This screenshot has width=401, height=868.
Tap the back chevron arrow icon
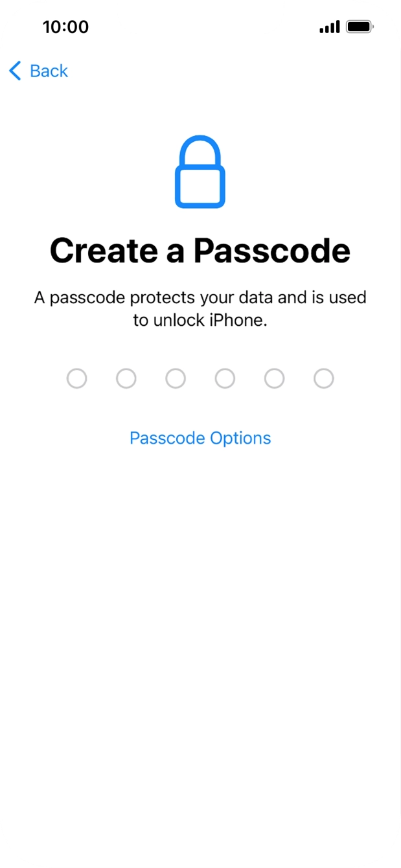point(14,71)
